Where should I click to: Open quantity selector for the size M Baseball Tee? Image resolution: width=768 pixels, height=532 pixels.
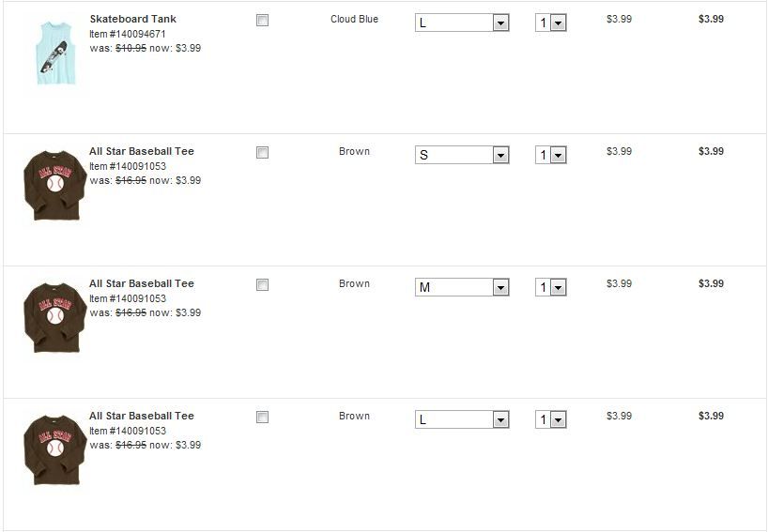pos(551,287)
